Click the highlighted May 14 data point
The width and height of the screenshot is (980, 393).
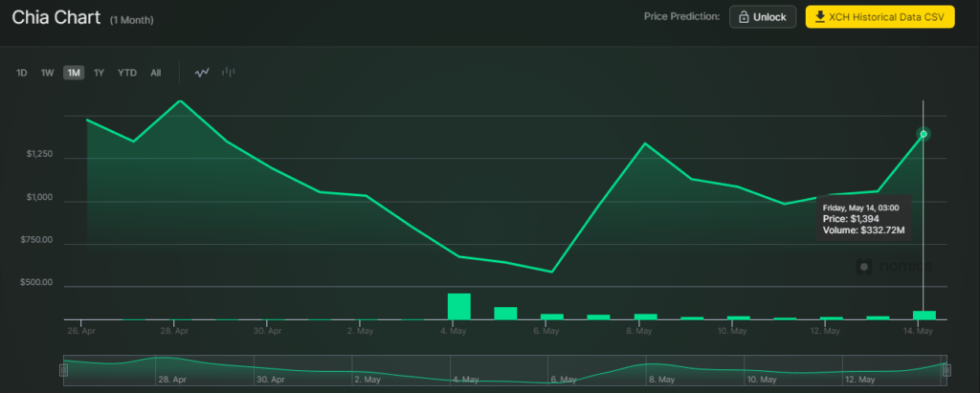(924, 134)
